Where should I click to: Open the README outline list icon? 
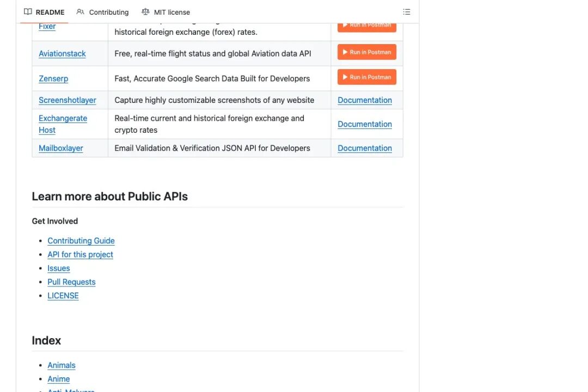click(x=407, y=12)
